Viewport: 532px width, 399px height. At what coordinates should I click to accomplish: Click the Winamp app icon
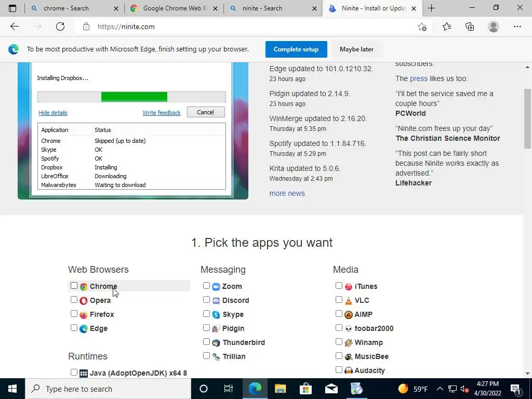pos(349,343)
